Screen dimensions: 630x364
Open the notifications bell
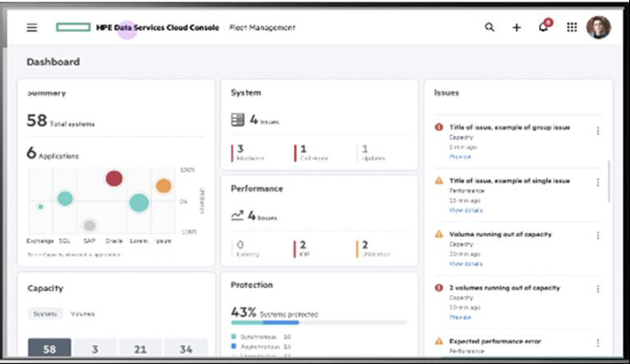(543, 27)
